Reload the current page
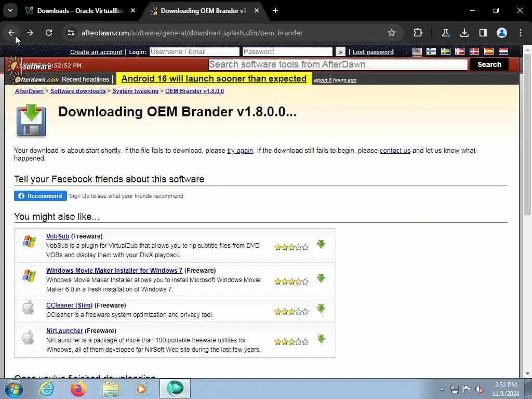This screenshot has width=532, height=399. [x=49, y=33]
